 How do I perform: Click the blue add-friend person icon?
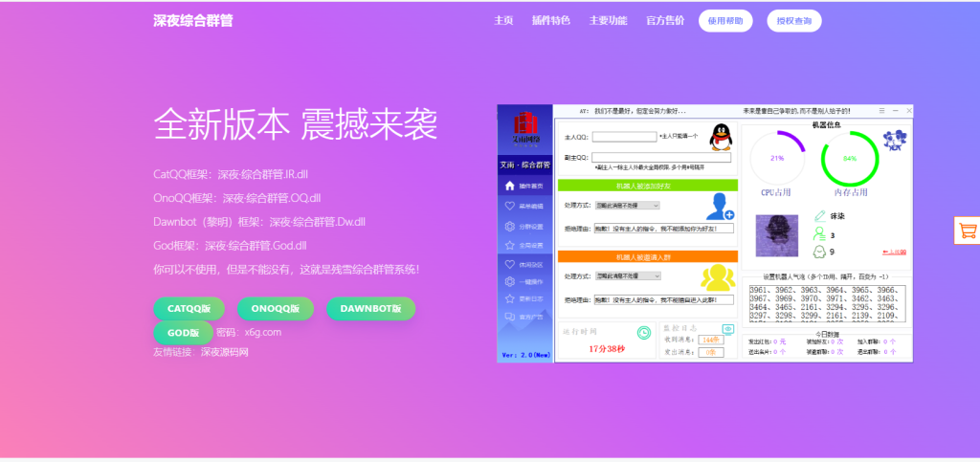[720, 207]
